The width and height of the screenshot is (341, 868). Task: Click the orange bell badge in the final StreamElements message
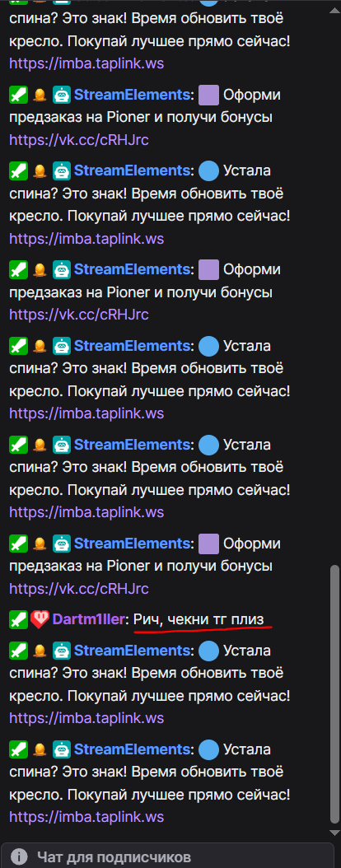tap(40, 750)
